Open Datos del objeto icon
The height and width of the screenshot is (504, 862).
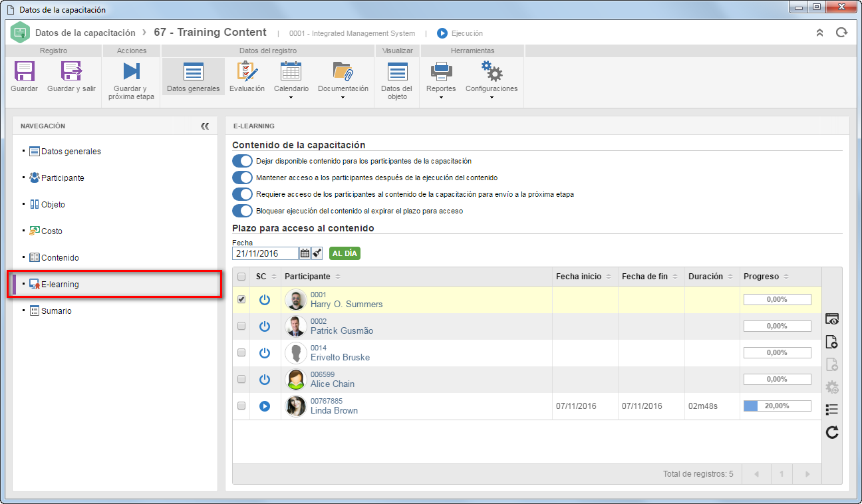397,72
